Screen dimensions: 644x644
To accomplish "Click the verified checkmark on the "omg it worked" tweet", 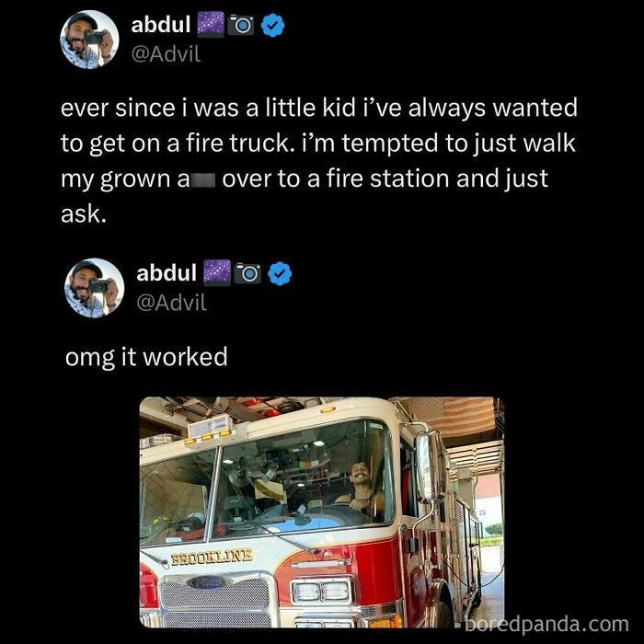I will click(280, 273).
